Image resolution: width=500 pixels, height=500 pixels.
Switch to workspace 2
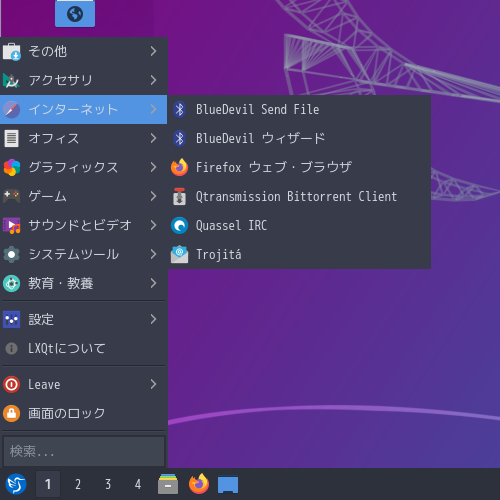coord(78,484)
